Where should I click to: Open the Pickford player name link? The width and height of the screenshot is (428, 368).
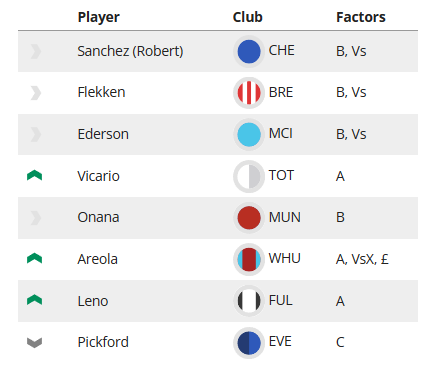point(103,342)
